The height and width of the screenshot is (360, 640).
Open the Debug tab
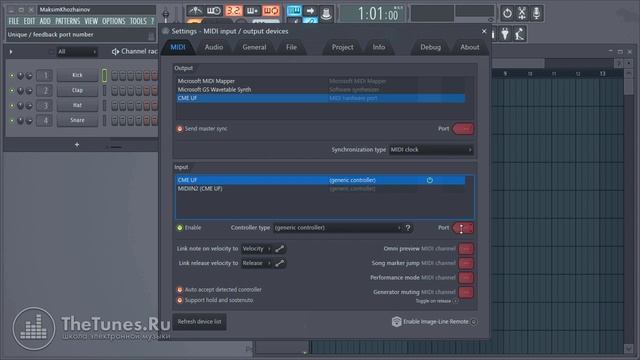coord(430,47)
